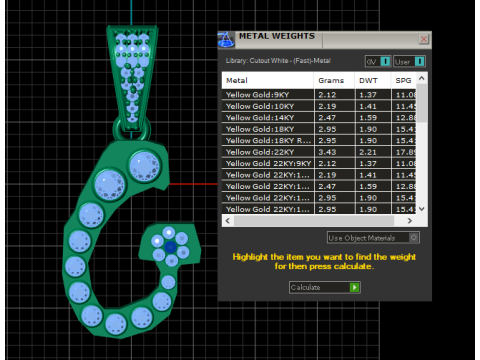Select the top round stone of letter G
This screenshot has height=360, width=480.
point(144,166)
